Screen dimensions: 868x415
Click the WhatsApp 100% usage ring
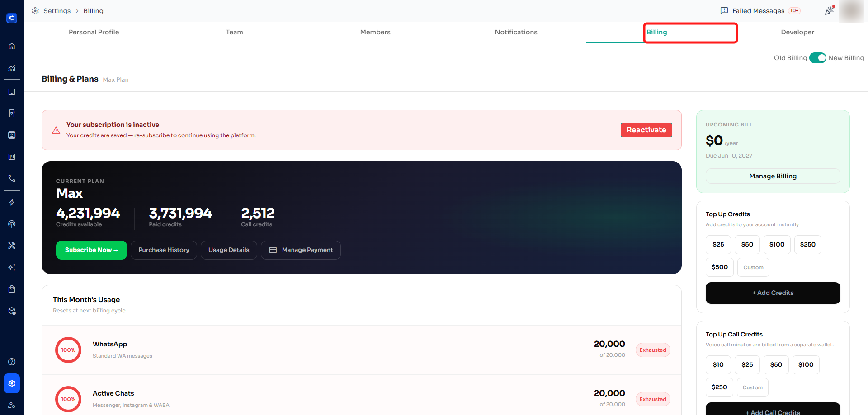pos(68,350)
